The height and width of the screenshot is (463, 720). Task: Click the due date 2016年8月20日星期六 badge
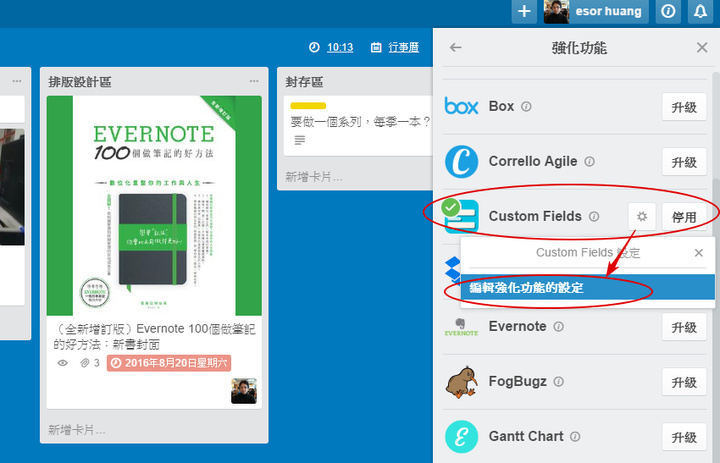pyautogui.click(x=169, y=363)
